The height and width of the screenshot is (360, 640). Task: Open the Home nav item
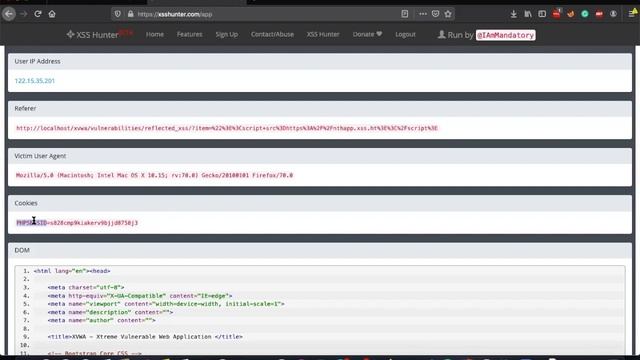[x=155, y=34]
